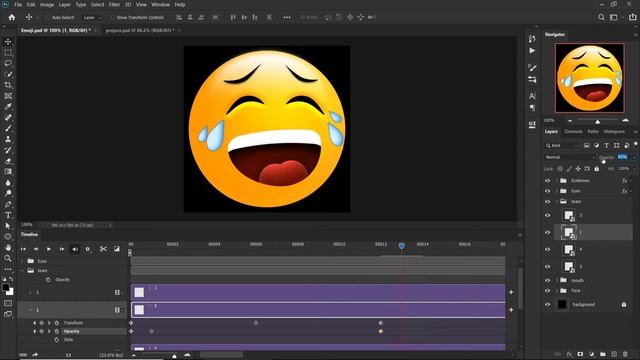Click the Navigator zoom slider handle
This screenshot has width=640, height=360.
coord(598,121)
